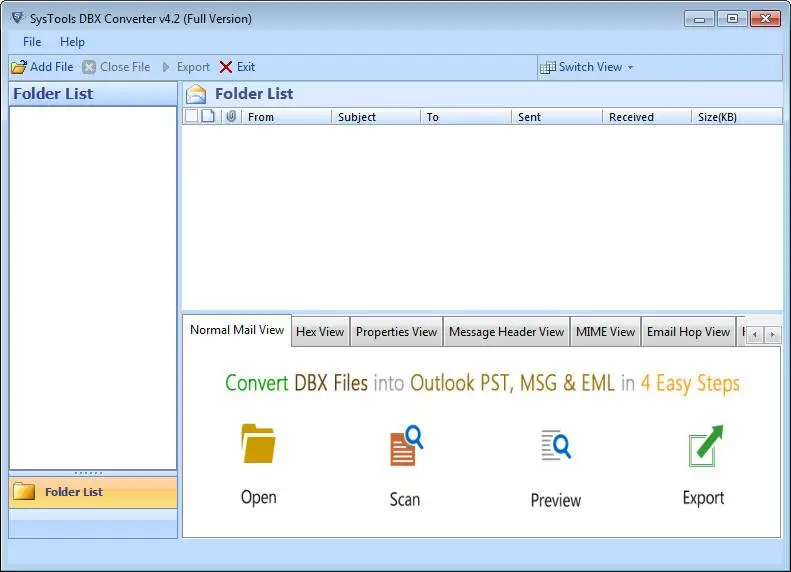Click the yellow Open folder icon
This screenshot has width=791, height=572.
(x=258, y=444)
